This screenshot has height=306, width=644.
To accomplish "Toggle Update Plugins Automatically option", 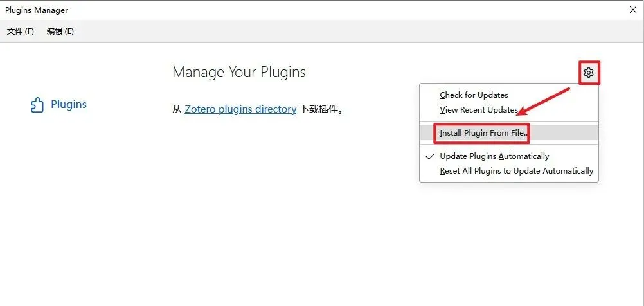I will pyautogui.click(x=494, y=156).
